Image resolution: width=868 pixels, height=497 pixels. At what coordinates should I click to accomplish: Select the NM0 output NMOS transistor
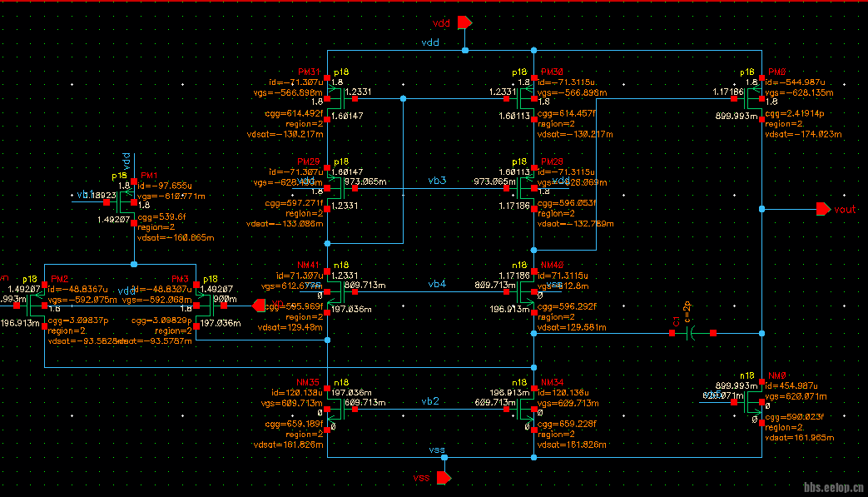(755, 403)
